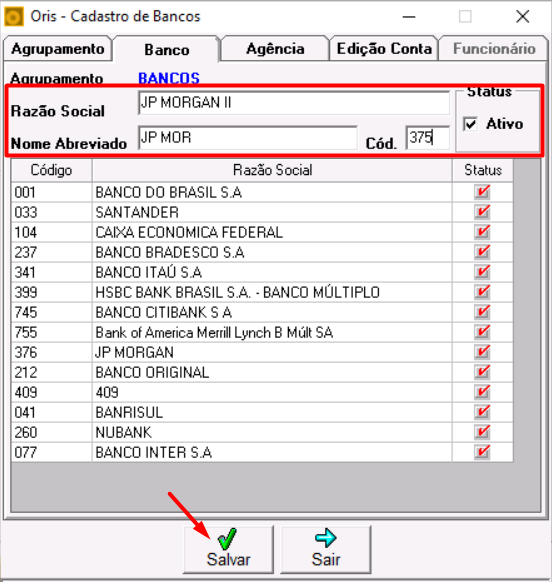The width and height of the screenshot is (552, 582).
Task: Toggle status check for BANRISUL row
Action: tap(482, 413)
